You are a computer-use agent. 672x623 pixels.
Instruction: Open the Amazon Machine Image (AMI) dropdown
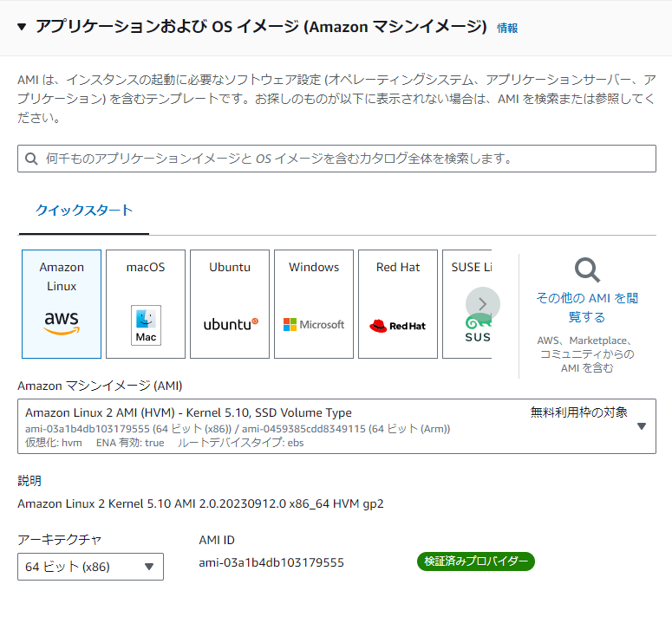click(336, 426)
